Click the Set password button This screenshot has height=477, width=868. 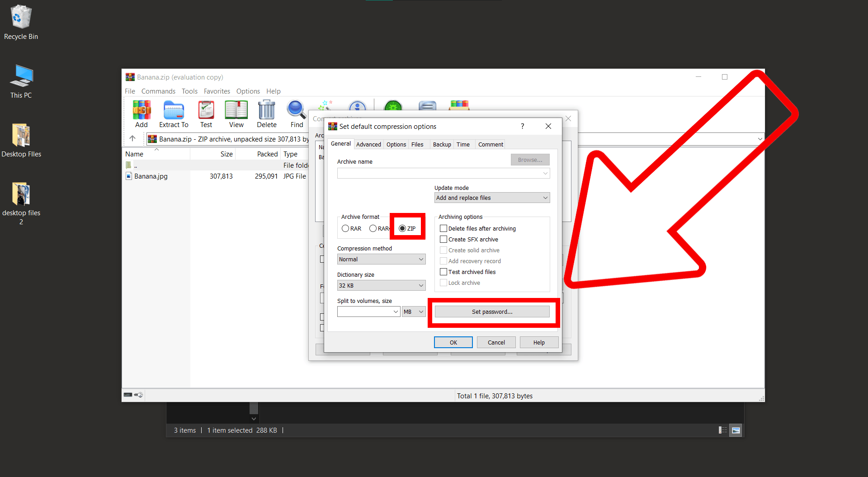coord(492,312)
